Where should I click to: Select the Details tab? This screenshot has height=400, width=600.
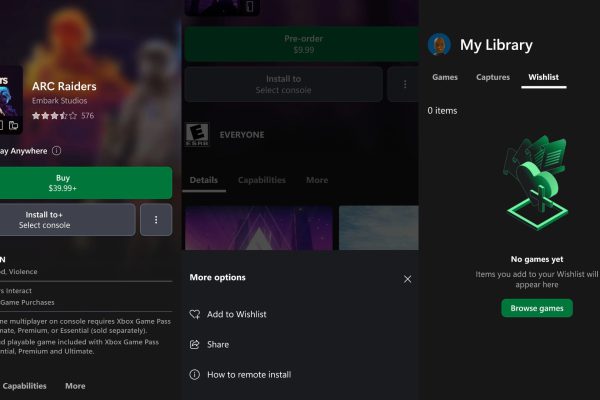(x=203, y=180)
